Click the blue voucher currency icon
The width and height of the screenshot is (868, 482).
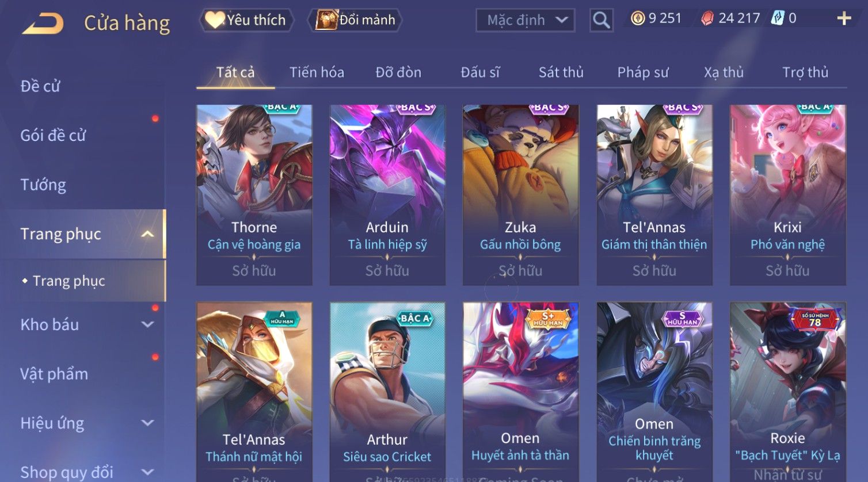[x=778, y=18]
